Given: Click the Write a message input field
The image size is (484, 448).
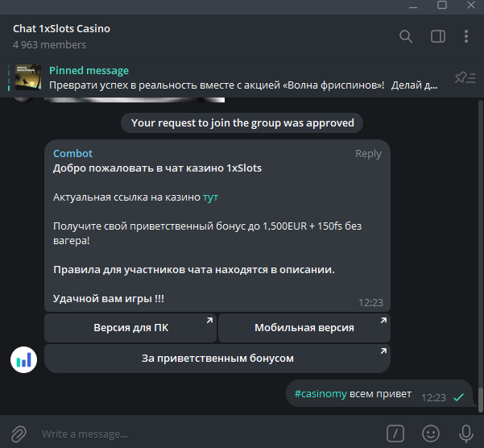Looking at the screenshot, I should coord(210,433).
